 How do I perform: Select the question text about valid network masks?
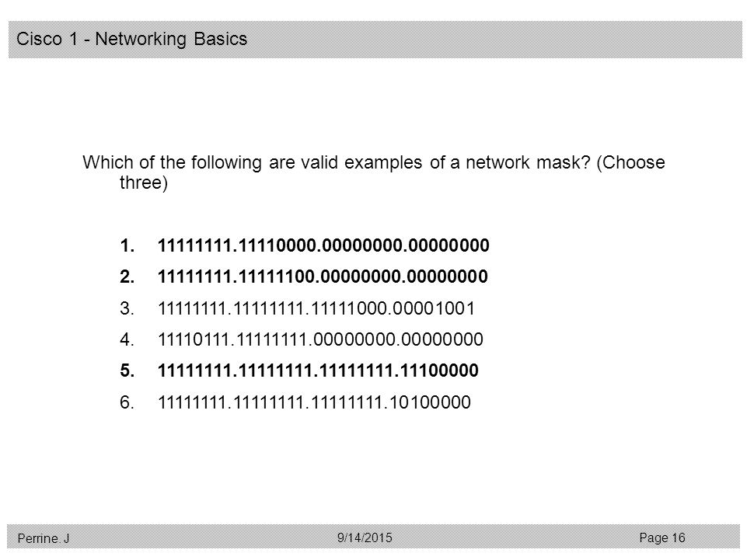(373, 172)
